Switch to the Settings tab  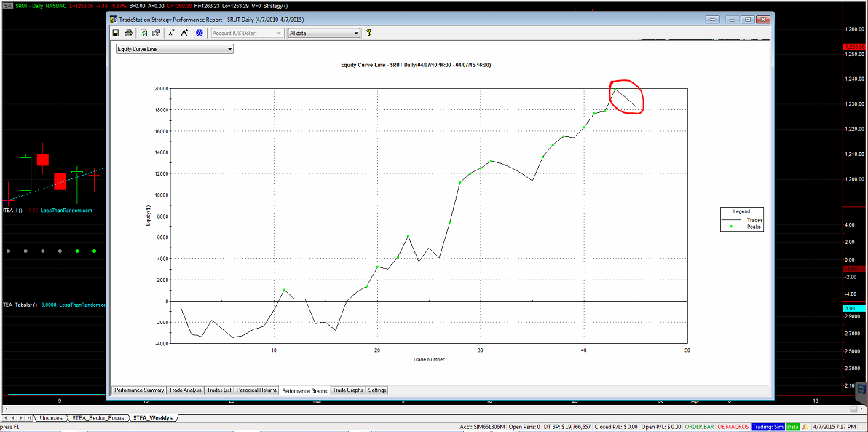pos(377,390)
